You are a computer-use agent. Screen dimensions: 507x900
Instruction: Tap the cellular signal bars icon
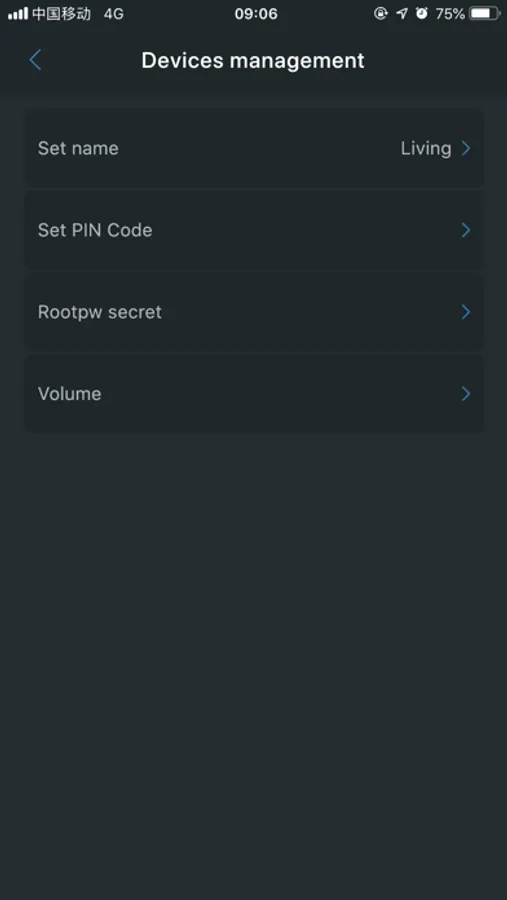(x=18, y=14)
